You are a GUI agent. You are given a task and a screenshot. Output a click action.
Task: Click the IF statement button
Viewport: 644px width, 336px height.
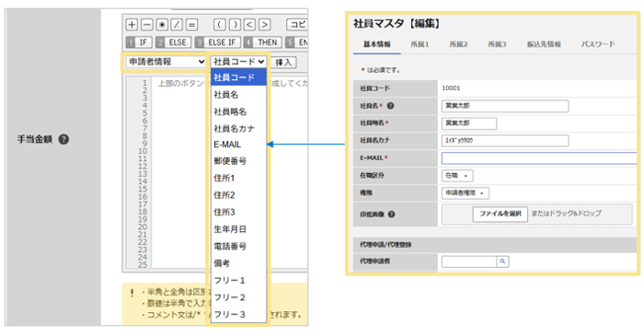pyautogui.click(x=139, y=42)
